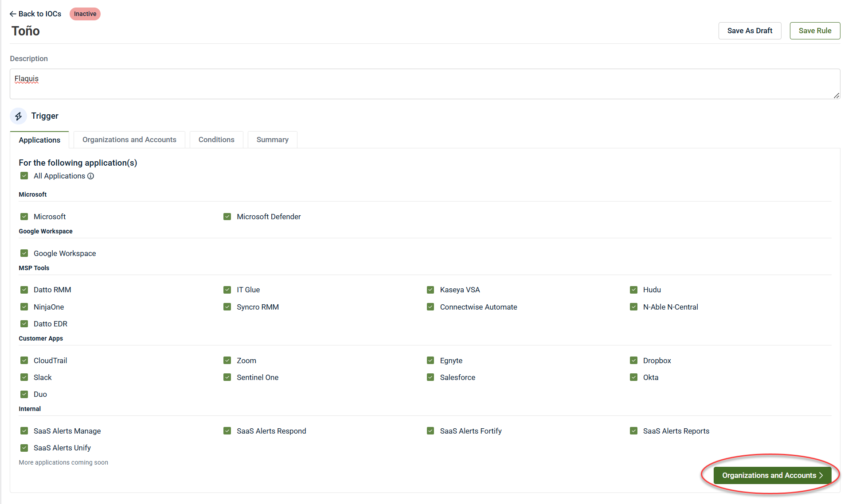Uncheck the Microsoft Defender checkbox

227,217
